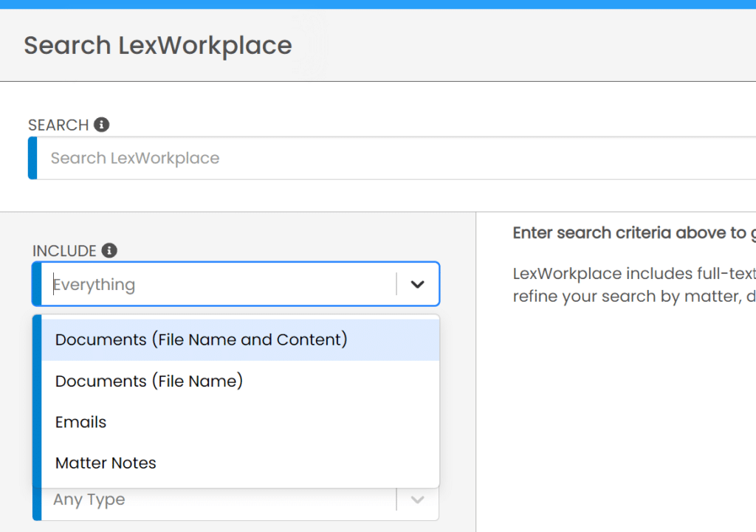756x532 pixels.
Task: Click the SEARCH heading label
Action: [x=58, y=125]
